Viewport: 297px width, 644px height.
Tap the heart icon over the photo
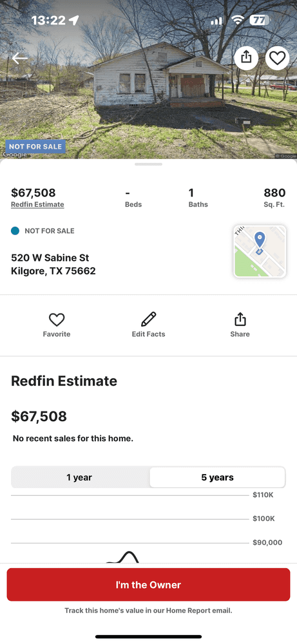coord(277,58)
